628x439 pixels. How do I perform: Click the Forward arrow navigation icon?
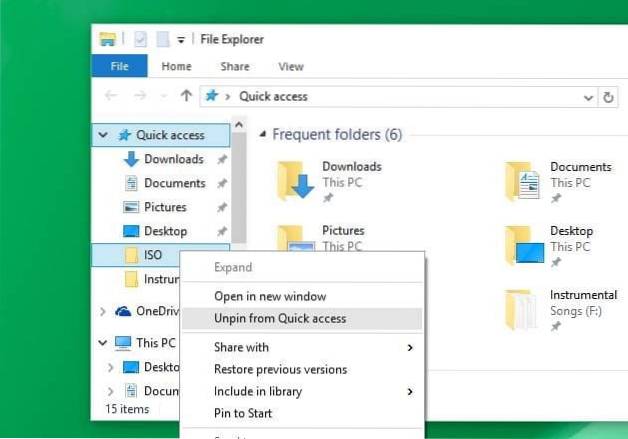(138, 96)
